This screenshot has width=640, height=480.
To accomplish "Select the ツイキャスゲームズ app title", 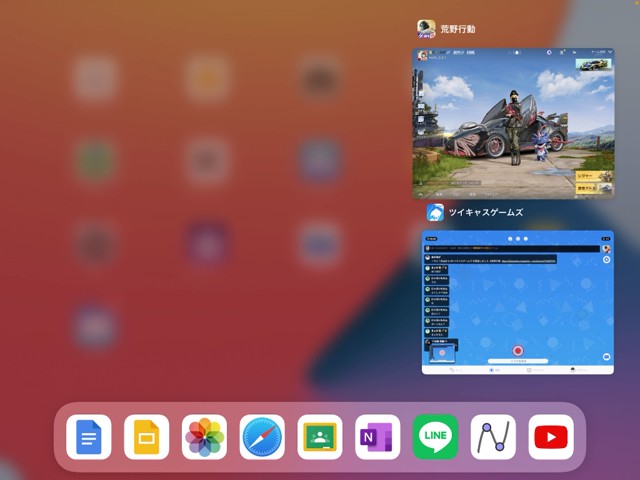I will [x=486, y=213].
